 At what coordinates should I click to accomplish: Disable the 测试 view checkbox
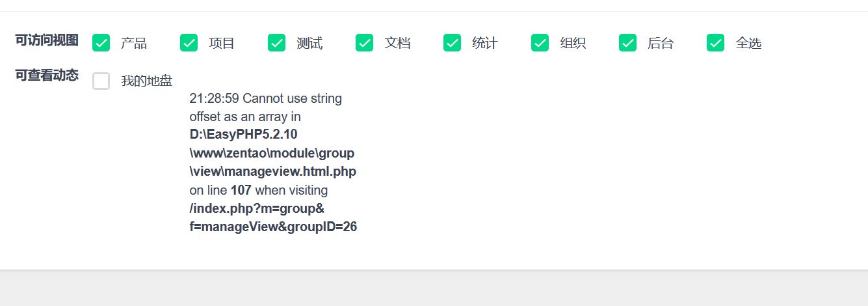pyautogui.click(x=276, y=43)
